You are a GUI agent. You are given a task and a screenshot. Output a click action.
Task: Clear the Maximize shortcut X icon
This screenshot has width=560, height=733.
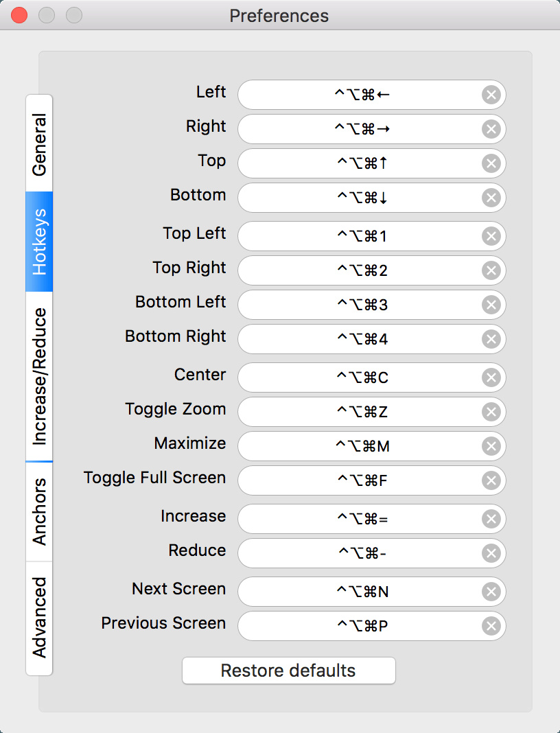(x=491, y=446)
